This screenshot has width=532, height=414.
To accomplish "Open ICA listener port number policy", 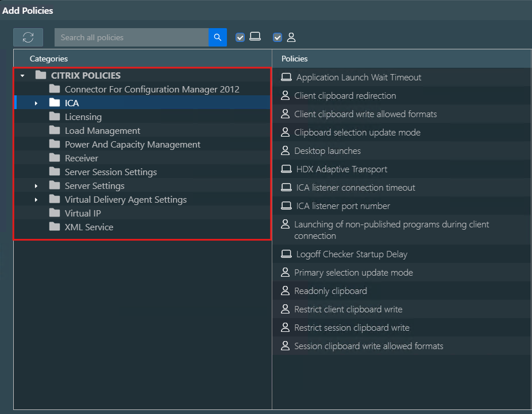I will (343, 206).
